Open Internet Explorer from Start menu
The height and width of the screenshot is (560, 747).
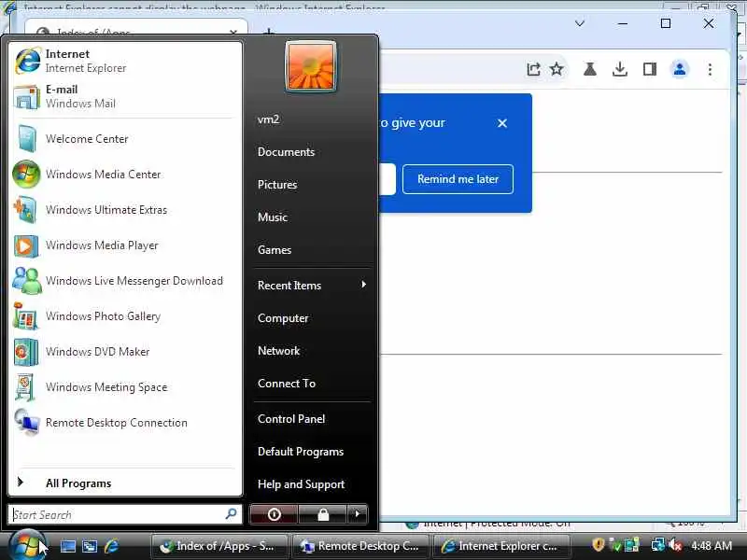pyautogui.click(x=125, y=61)
